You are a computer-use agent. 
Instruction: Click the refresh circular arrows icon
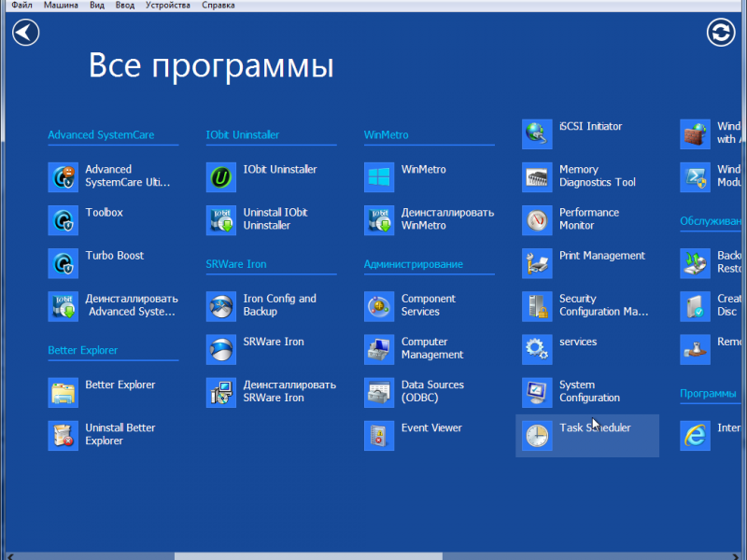(721, 33)
